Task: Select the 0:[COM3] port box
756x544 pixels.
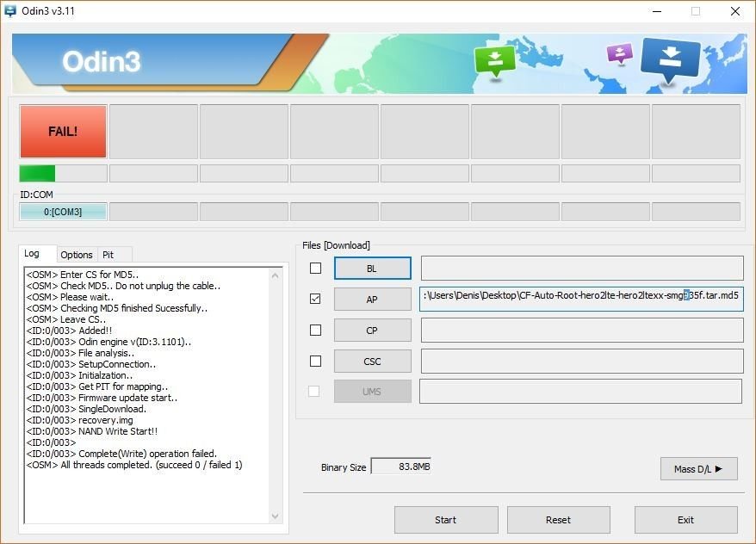Action: (63, 212)
